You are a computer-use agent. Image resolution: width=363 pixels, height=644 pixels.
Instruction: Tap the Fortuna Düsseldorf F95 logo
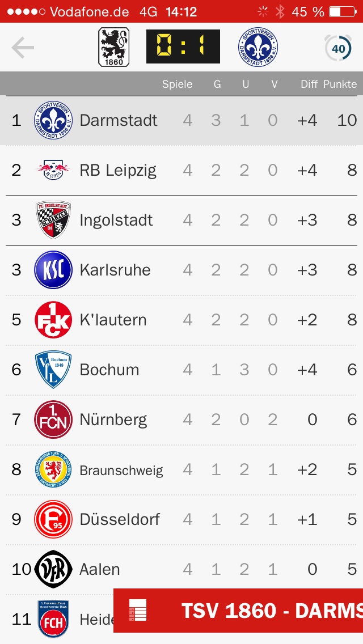pyautogui.click(x=53, y=519)
